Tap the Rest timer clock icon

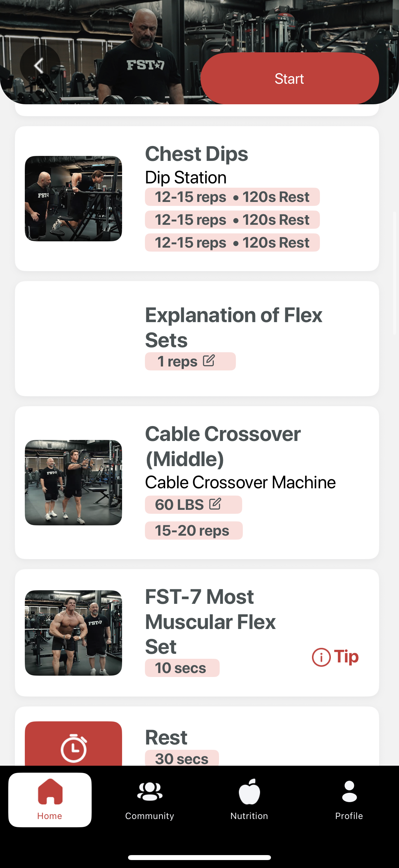73,748
